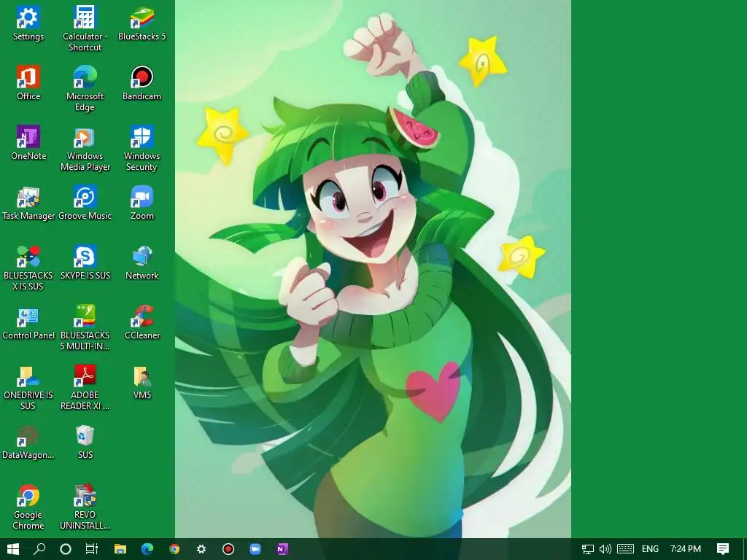Open the touch keyboard tray icon
Viewport: 747px width, 560px height.
click(625, 549)
